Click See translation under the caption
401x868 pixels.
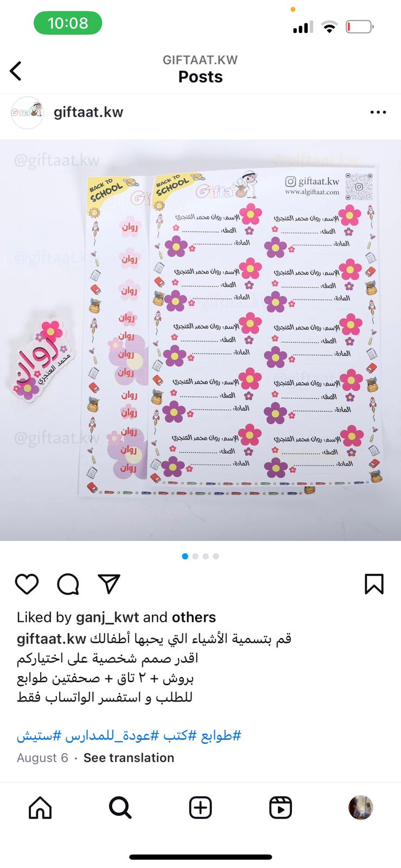click(129, 757)
